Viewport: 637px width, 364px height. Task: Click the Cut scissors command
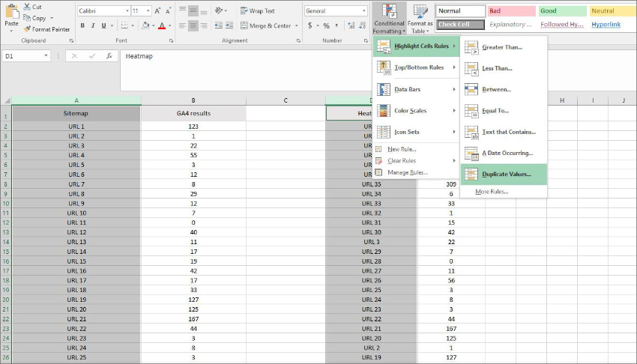[32, 7]
